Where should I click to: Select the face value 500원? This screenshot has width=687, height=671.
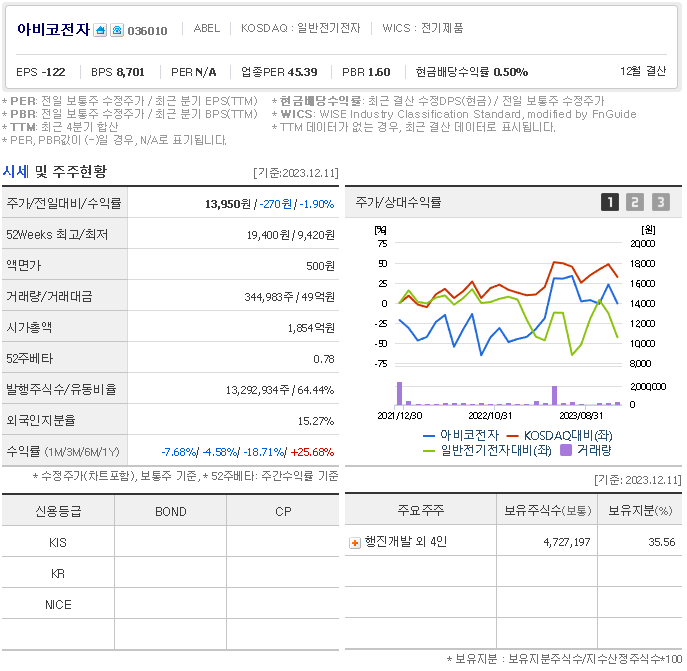pyautogui.click(x=320, y=266)
